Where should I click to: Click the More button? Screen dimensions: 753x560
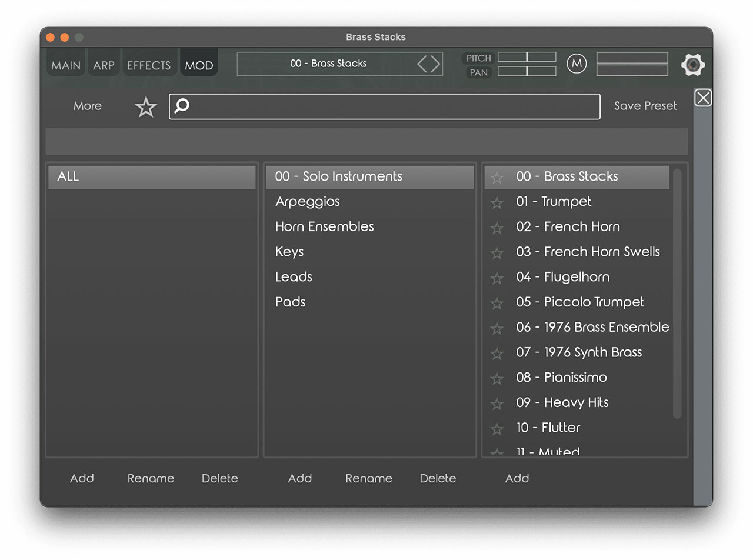coord(88,106)
